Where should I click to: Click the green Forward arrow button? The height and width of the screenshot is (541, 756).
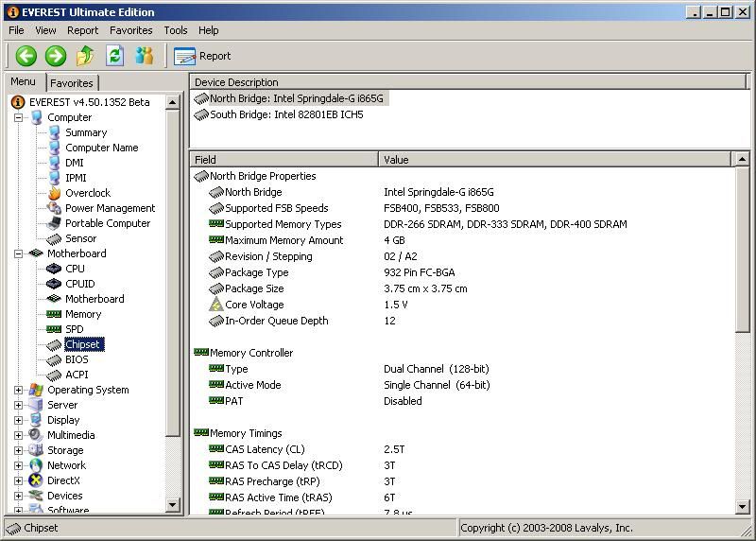click(56, 56)
